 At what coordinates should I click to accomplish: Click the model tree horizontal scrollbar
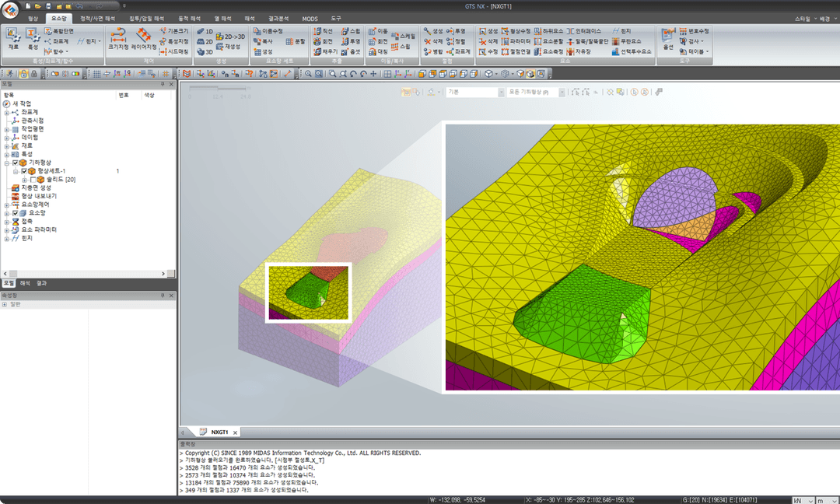point(84,274)
